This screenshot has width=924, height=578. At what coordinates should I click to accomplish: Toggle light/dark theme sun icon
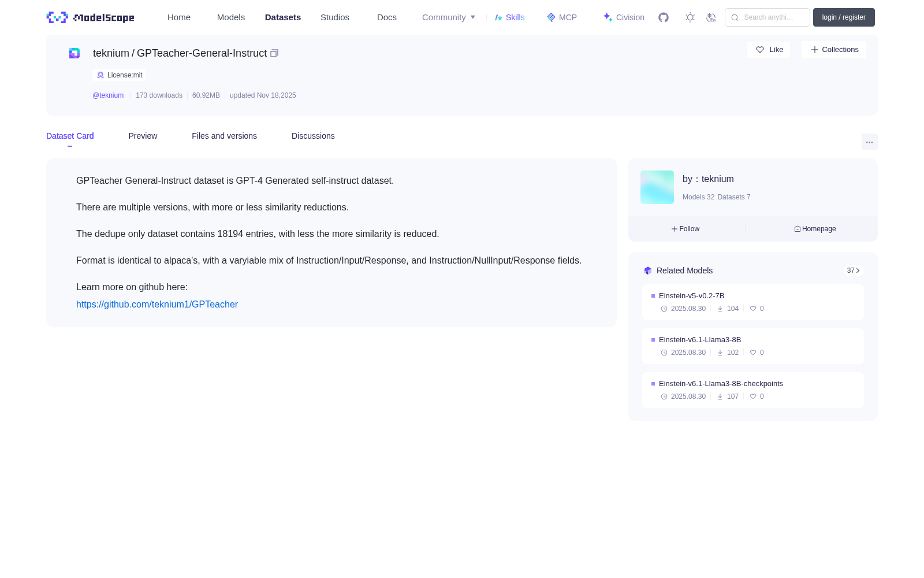coord(690,17)
